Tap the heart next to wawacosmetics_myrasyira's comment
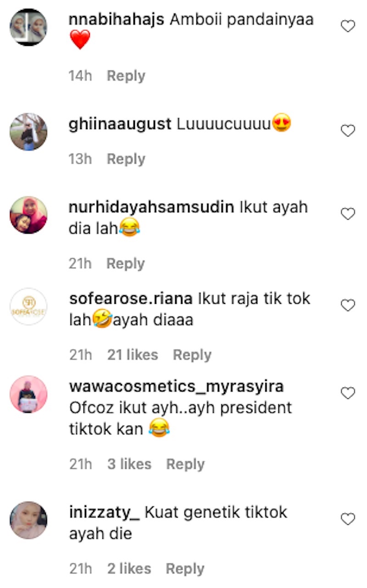 348,393
